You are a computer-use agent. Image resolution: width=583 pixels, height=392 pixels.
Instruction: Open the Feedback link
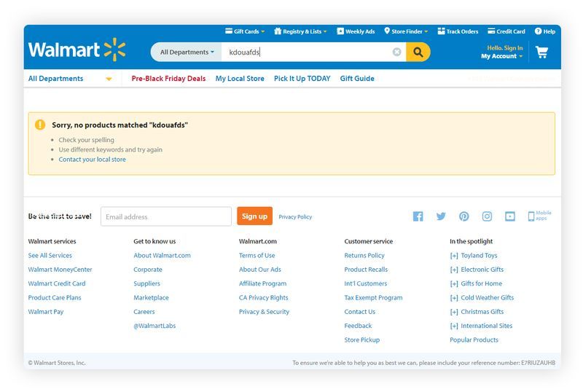point(358,326)
